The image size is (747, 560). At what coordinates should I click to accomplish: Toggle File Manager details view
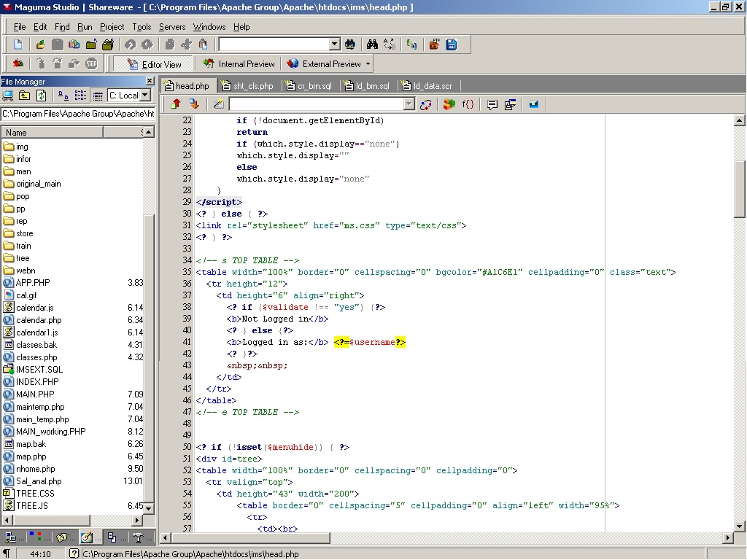point(98,96)
